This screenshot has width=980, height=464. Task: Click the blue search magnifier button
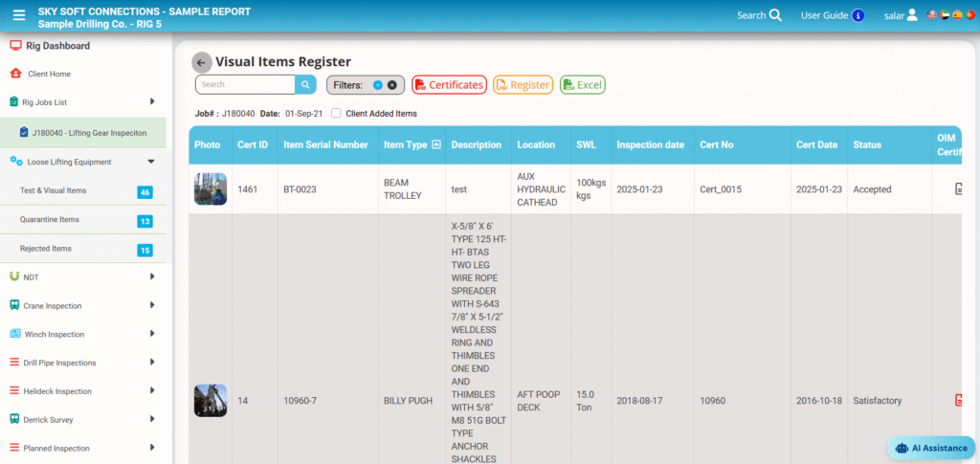[x=305, y=85]
